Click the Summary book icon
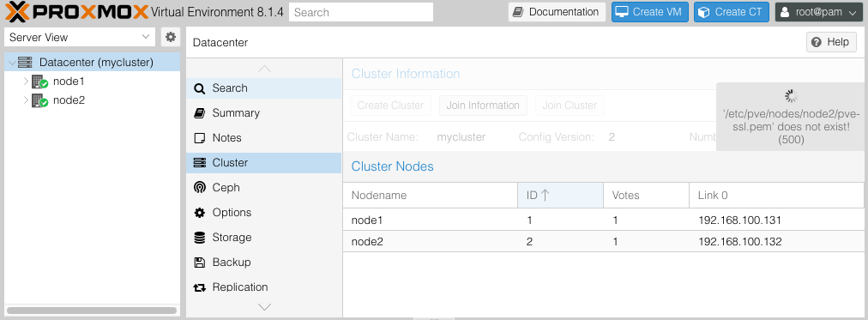 [x=199, y=113]
